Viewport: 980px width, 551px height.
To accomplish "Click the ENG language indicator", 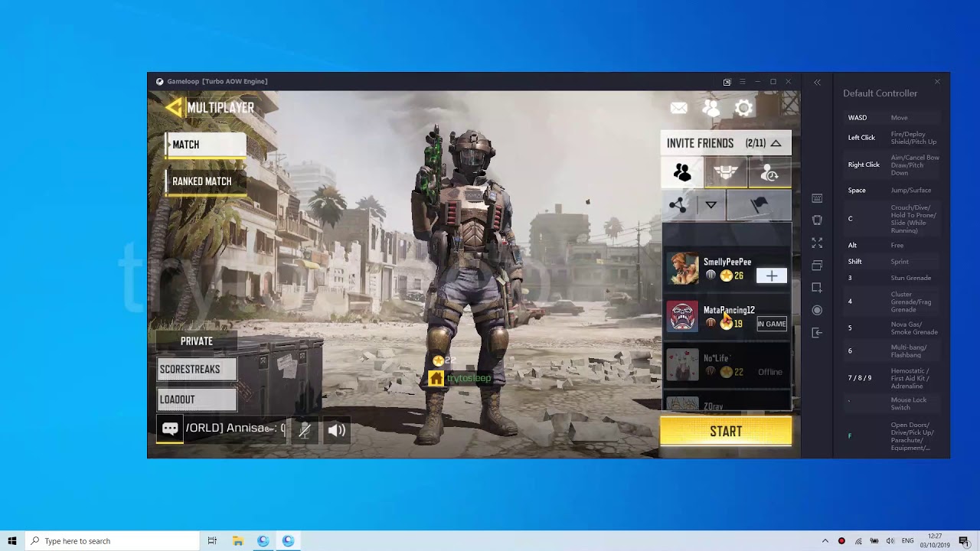I will click(x=908, y=541).
